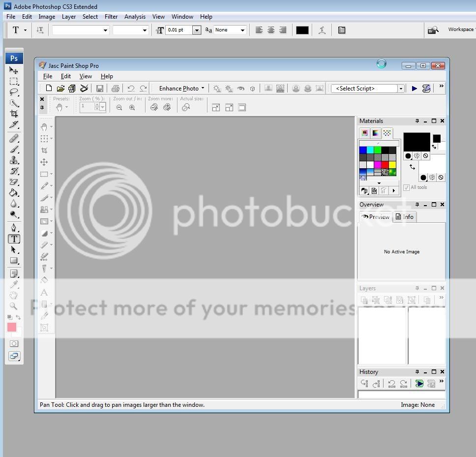Select the Photoshop Move tool
This screenshot has width=476, height=457.
point(13,70)
